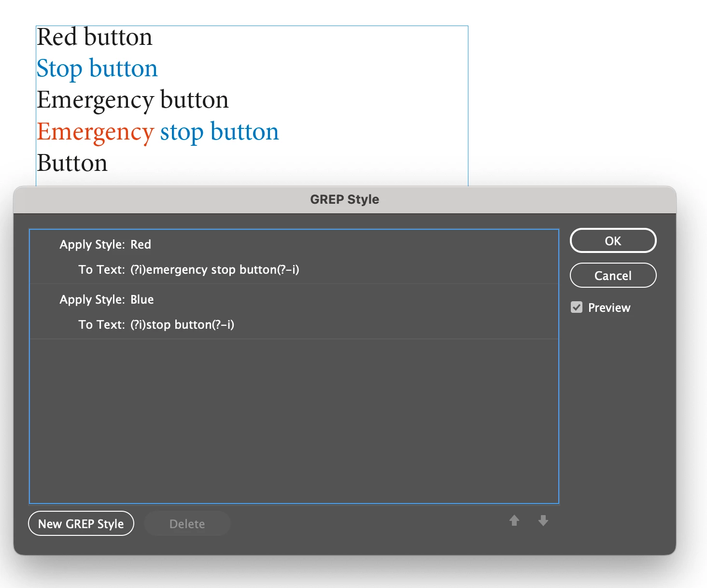Screen dimensions: 707x588
Task: Toggle the Preview checkbox
Action: point(577,308)
